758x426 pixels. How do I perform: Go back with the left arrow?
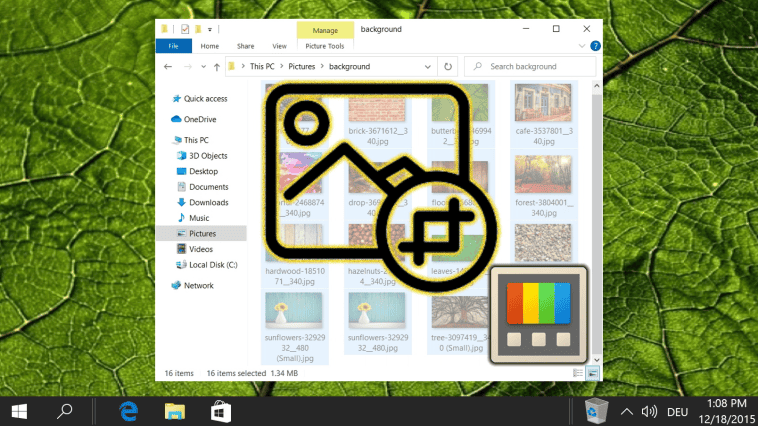tap(168, 67)
